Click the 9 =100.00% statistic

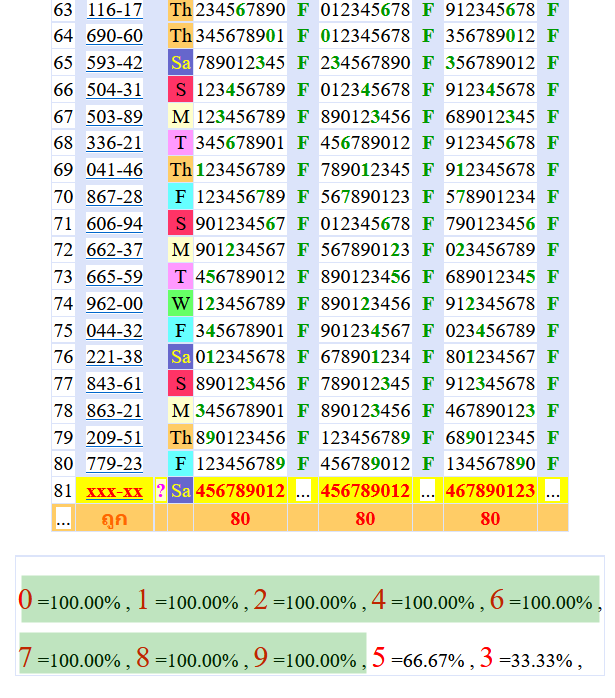305,658
